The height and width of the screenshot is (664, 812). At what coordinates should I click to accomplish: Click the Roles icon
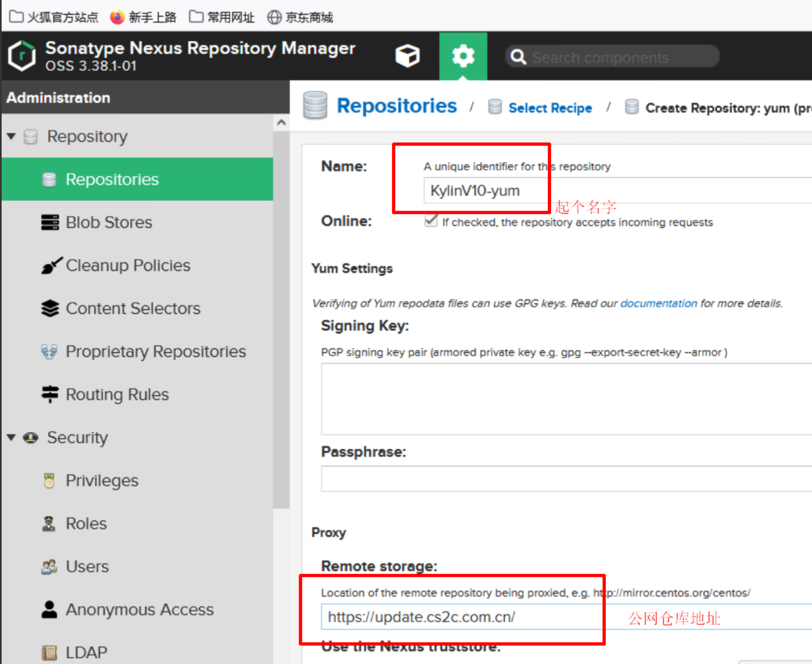(49, 524)
